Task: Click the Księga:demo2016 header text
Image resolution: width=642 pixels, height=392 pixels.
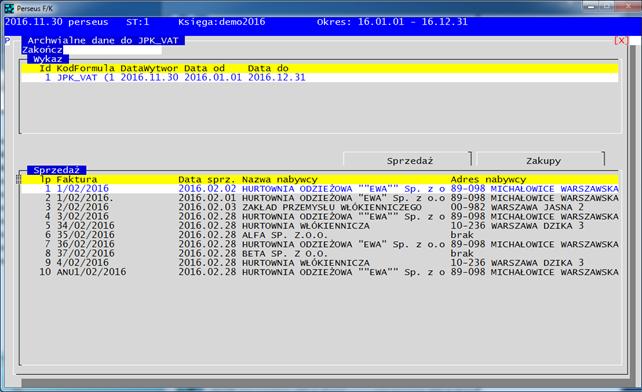Action: pos(222,22)
